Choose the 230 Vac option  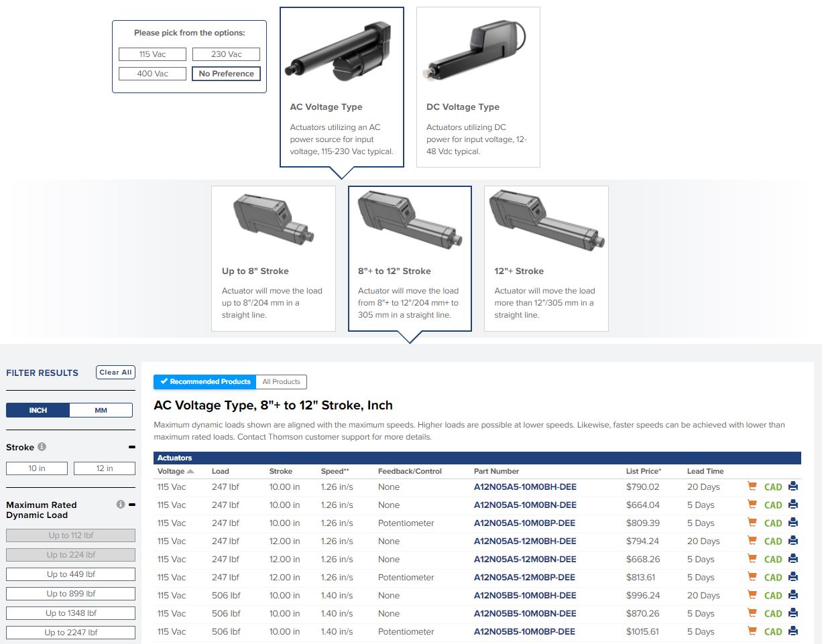click(x=226, y=54)
